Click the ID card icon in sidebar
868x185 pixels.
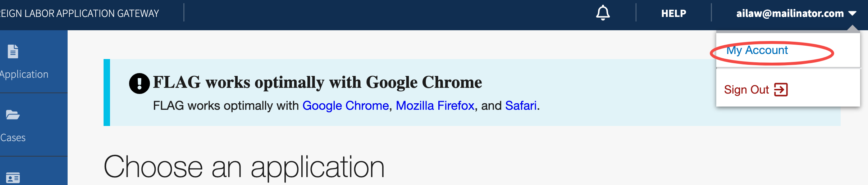(x=13, y=178)
